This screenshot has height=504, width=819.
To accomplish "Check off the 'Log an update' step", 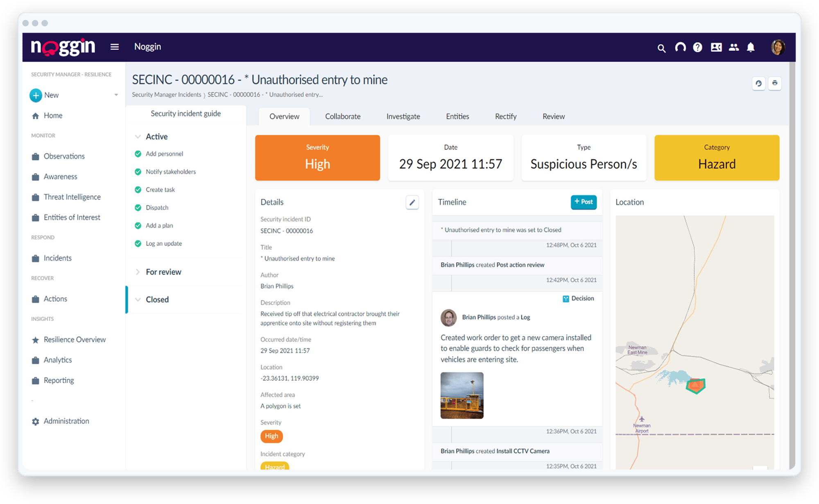I will coord(138,243).
